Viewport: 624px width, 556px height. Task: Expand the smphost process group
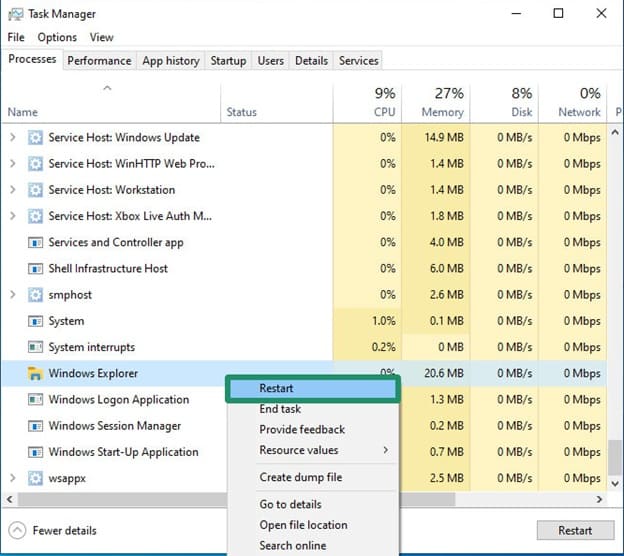[13, 295]
